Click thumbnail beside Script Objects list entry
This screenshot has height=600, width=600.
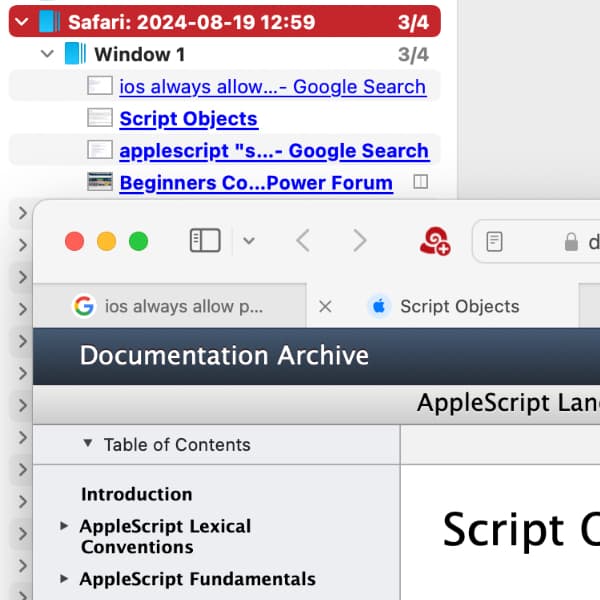100,118
